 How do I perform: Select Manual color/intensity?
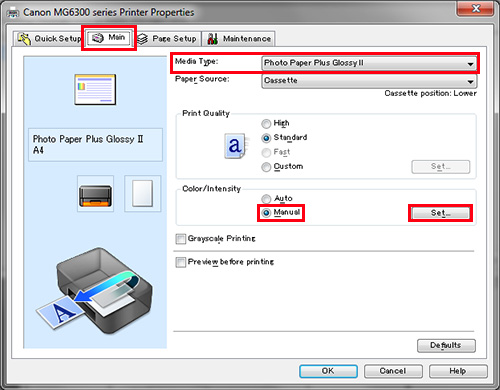[x=281, y=212]
